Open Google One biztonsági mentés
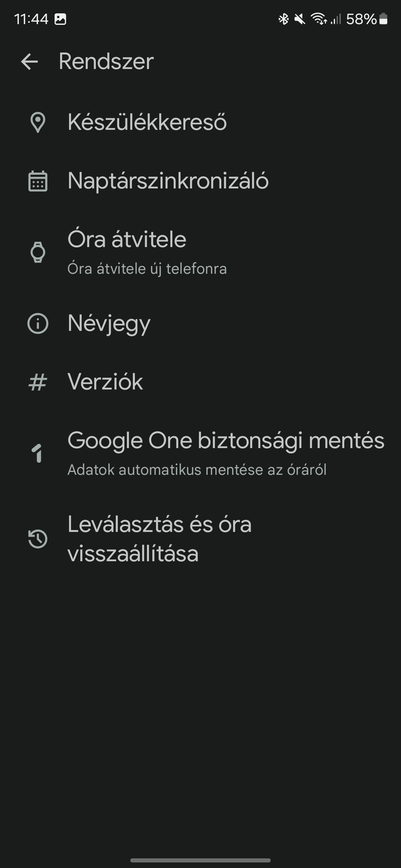 pyautogui.click(x=200, y=453)
